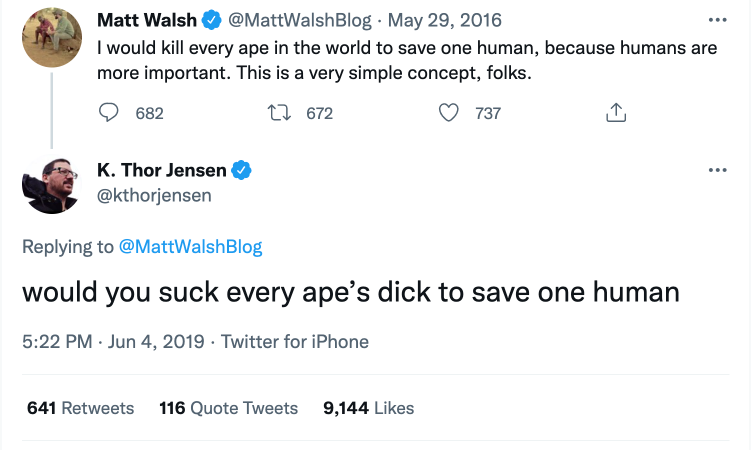Open the @kthorjensen handle
The width and height of the screenshot is (754, 450).
pyautogui.click(x=154, y=195)
